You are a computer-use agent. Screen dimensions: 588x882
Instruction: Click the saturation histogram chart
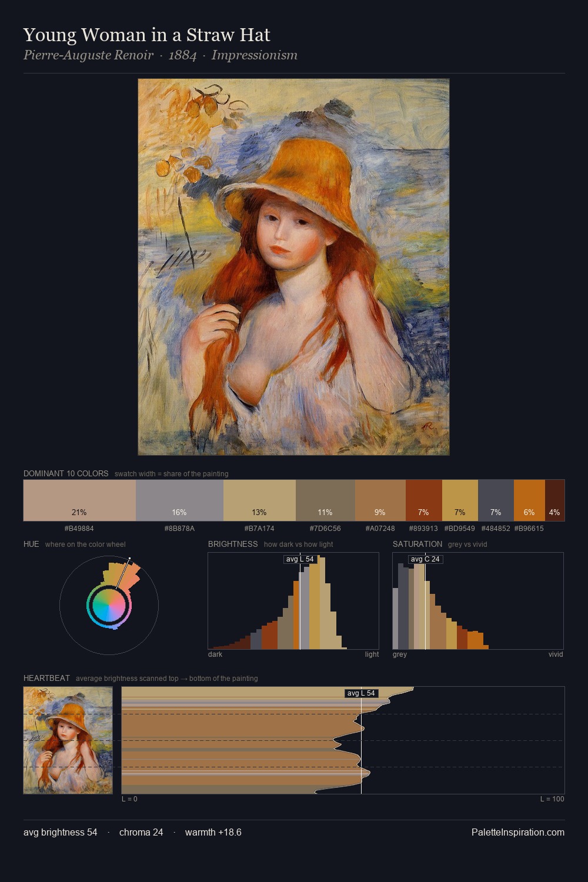(478, 601)
